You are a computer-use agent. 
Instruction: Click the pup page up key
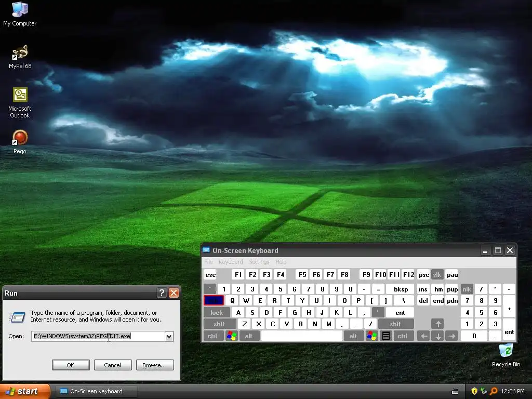click(x=452, y=289)
